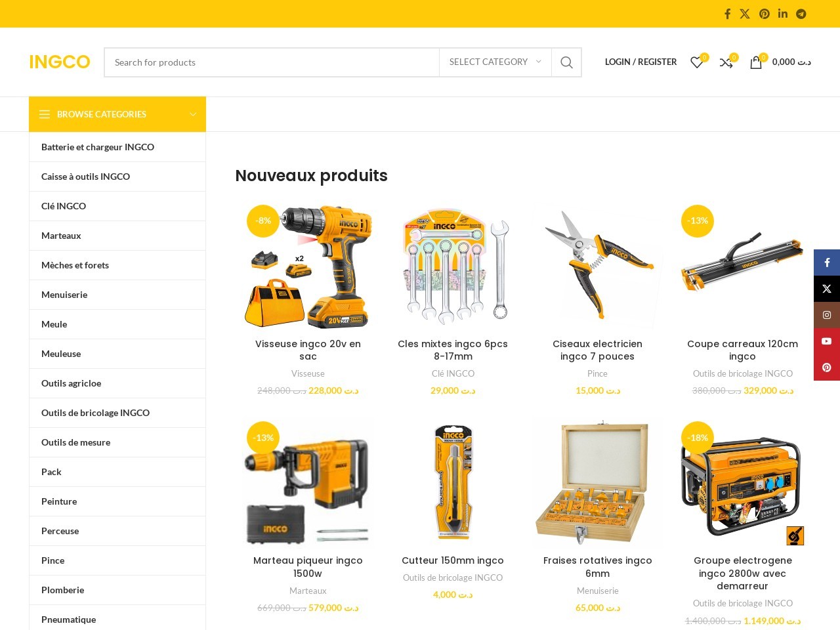The height and width of the screenshot is (630, 840).
Task: Open LinkedIn link in top bar
Action: (783, 14)
